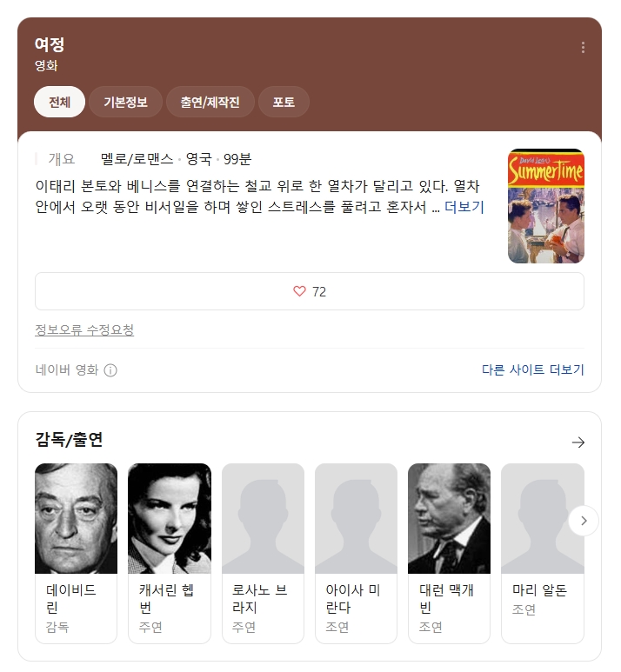Click the 네이버 영화 source label
This screenshot has height=672, width=621.
coord(67,369)
